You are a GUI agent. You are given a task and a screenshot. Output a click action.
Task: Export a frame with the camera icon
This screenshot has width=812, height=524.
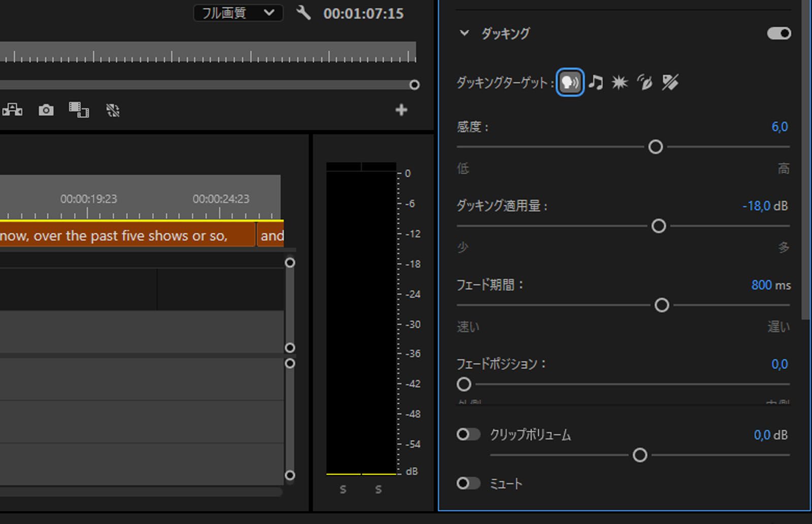pos(46,110)
